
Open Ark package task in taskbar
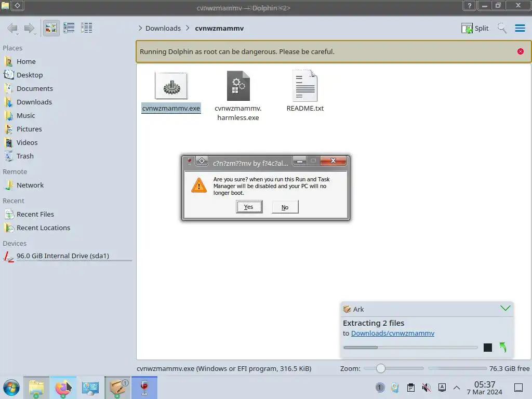[117, 388]
